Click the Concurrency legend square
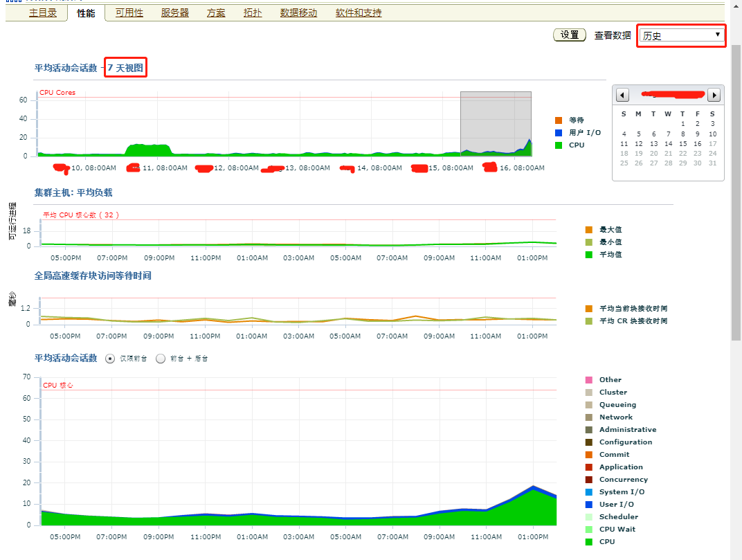Image resolution: width=742 pixels, height=560 pixels. click(590, 479)
